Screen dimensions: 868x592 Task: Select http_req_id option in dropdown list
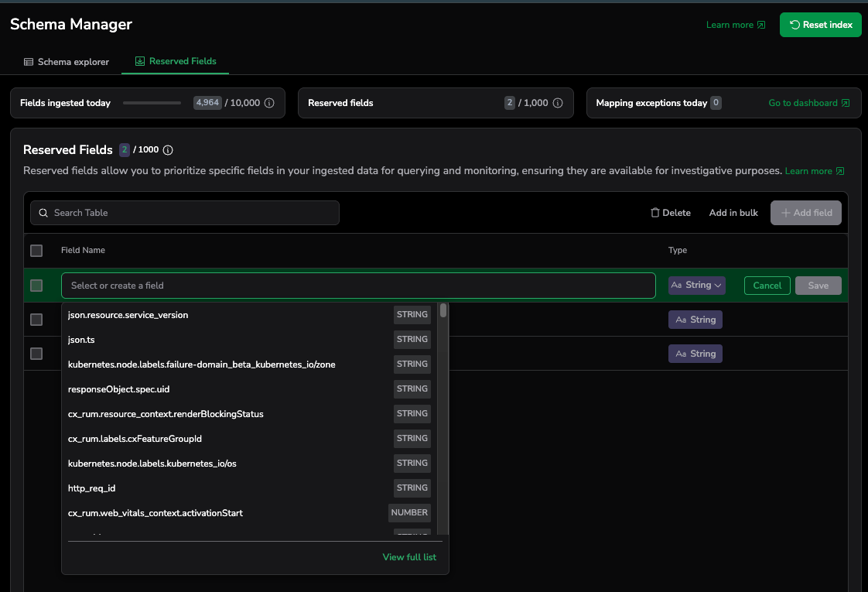tap(91, 488)
